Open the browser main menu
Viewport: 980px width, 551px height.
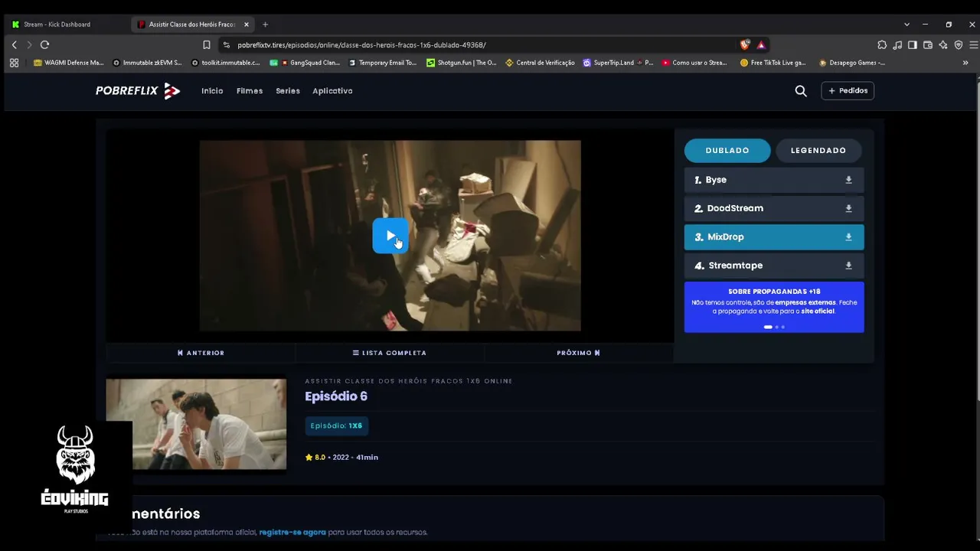tap(973, 45)
